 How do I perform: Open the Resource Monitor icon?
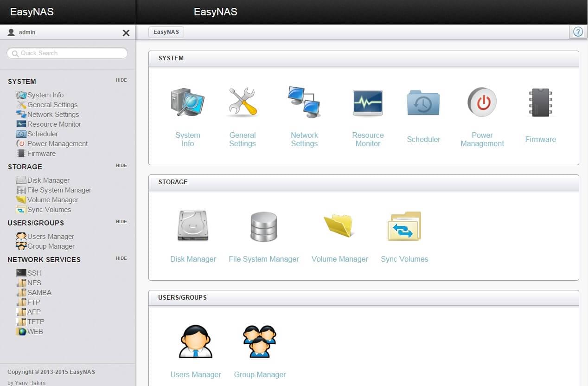[x=368, y=102]
